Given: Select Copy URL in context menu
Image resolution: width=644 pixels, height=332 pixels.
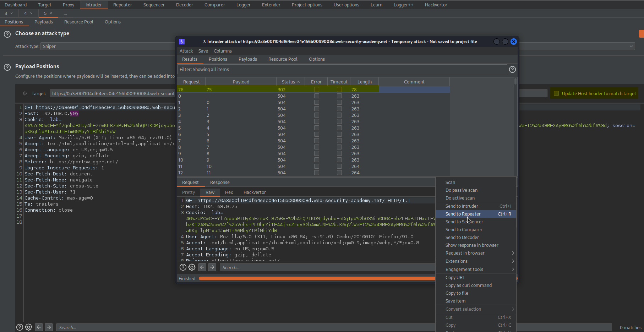Looking at the screenshot, I should point(476,278).
